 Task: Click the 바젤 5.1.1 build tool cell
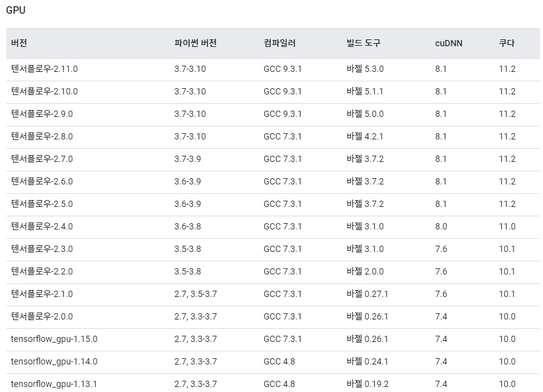coord(365,91)
